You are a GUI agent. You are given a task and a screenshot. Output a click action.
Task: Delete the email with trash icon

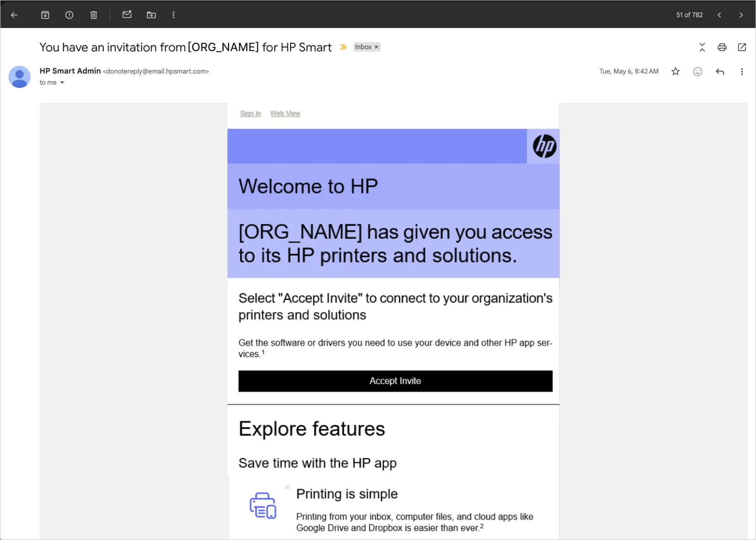94,15
